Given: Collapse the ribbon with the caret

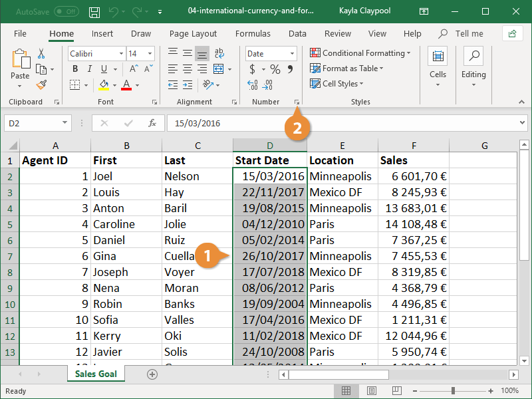Looking at the screenshot, I should 521,102.
